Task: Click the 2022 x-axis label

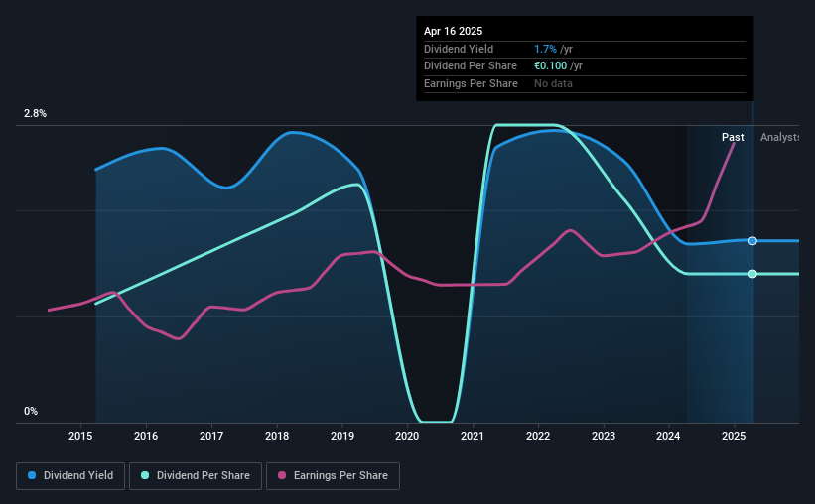Action: click(538, 436)
